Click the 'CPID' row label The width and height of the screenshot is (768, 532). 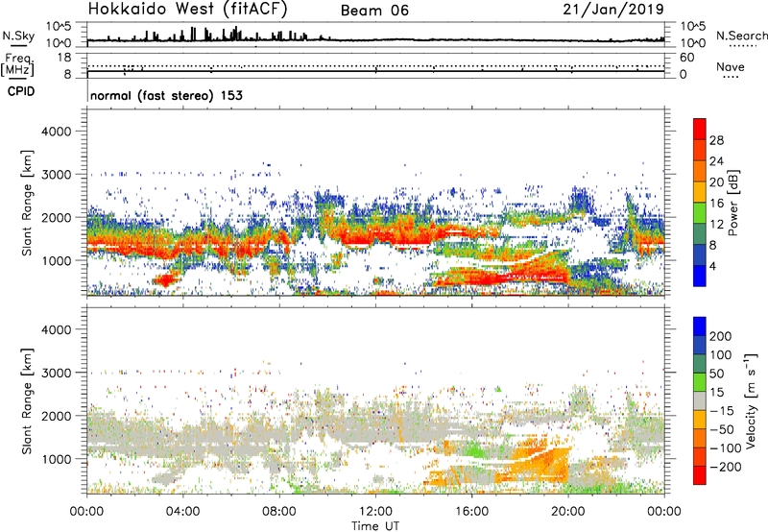(21, 91)
